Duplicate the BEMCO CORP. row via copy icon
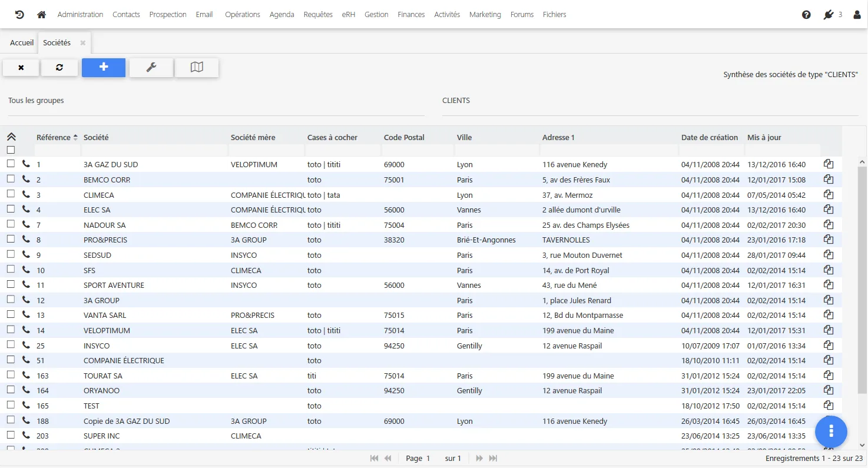This screenshot has height=468, width=868. point(829,180)
